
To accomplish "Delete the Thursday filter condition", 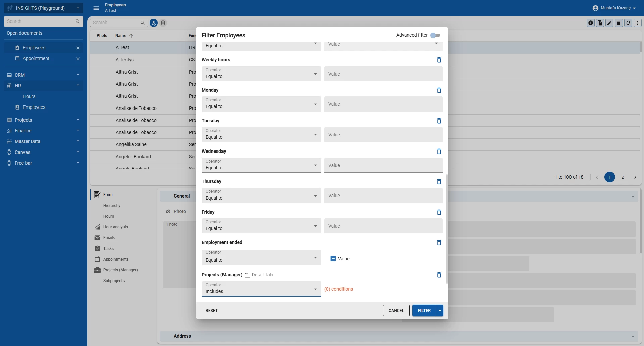I will tap(439, 182).
